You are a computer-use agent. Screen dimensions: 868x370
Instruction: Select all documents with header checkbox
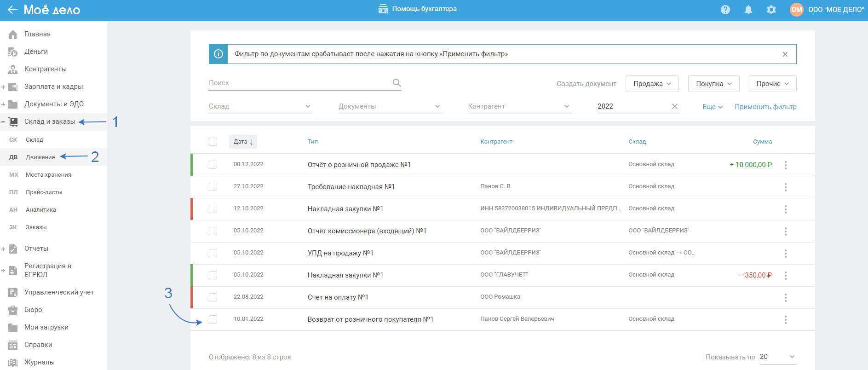click(213, 142)
